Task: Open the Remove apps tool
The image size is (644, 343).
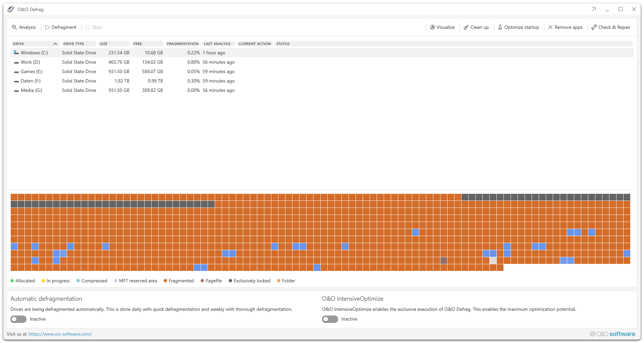Action: (x=565, y=27)
